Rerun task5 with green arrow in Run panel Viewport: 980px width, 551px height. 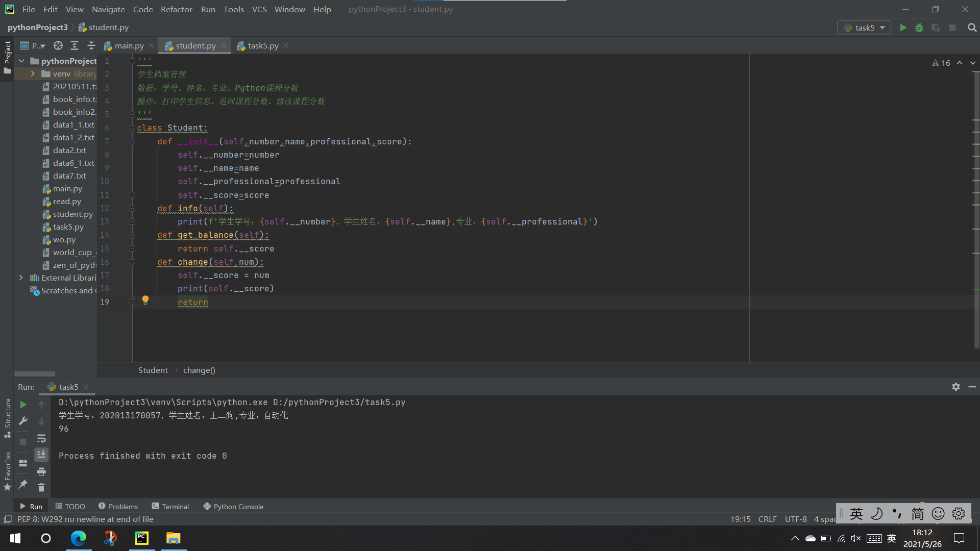pos(23,405)
